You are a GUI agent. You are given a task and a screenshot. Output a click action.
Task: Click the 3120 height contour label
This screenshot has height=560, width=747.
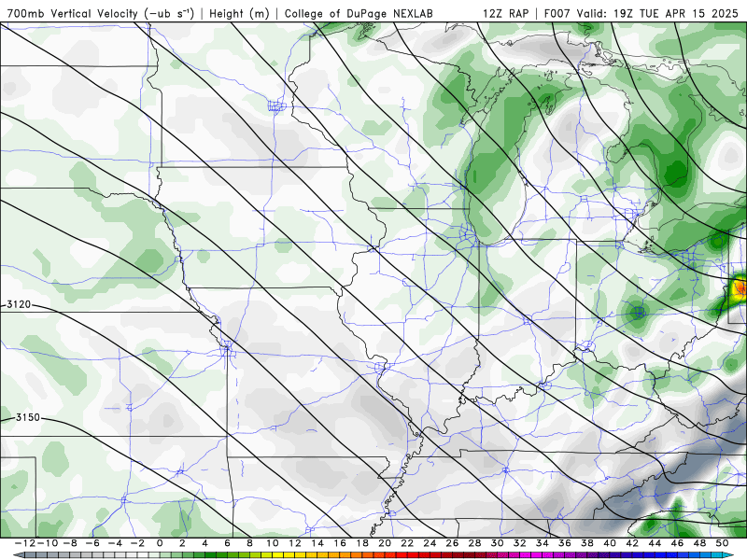pyautogui.click(x=19, y=304)
